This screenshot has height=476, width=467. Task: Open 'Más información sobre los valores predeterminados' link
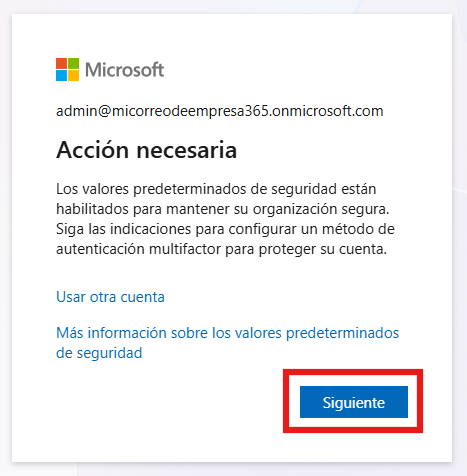[227, 333]
